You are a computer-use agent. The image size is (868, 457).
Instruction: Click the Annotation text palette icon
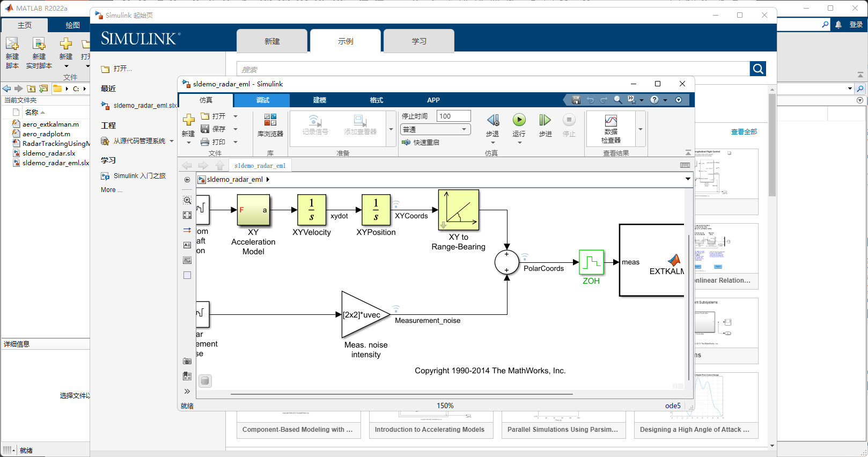pyautogui.click(x=187, y=245)
